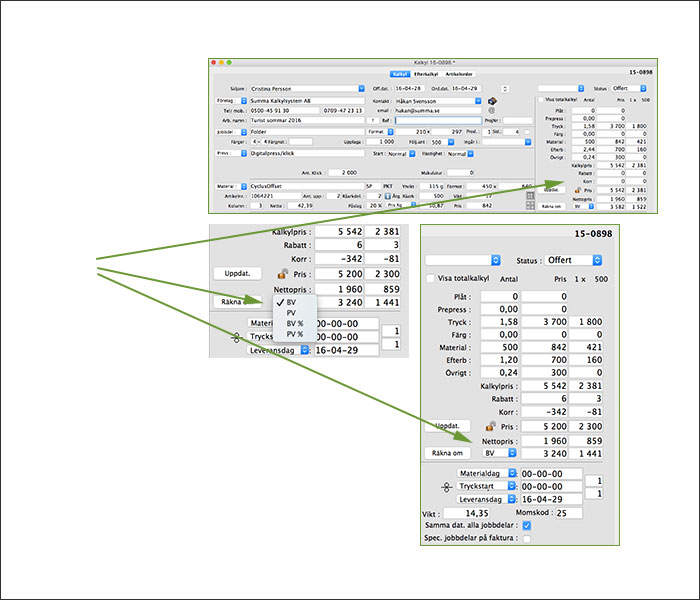Open the Leveransdag dropdown in right panel
This screenshot has height=600, width=700.
(487, 499)
